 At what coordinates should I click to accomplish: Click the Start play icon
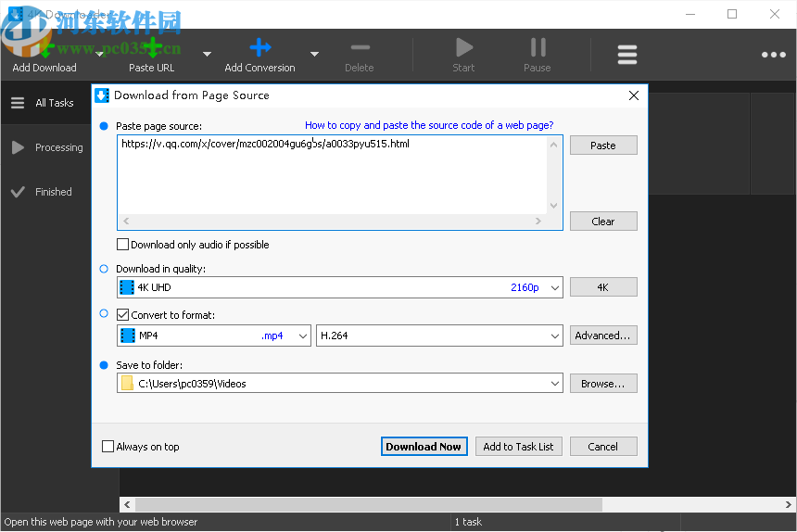point(463,48)
